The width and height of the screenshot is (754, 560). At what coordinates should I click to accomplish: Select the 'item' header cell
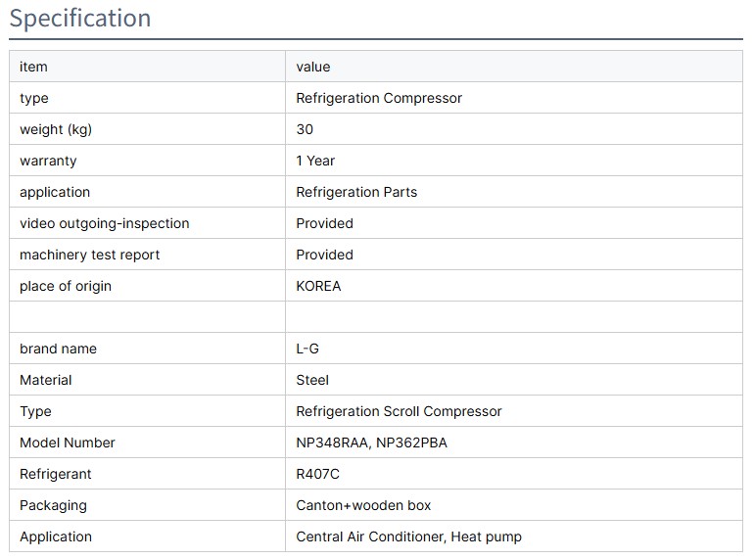33,67
